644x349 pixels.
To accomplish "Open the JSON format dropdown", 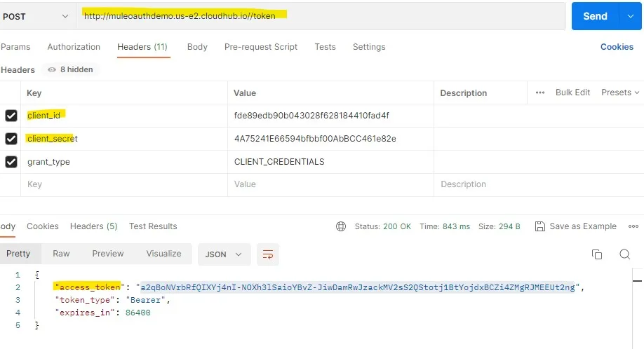I will (224, 254).
